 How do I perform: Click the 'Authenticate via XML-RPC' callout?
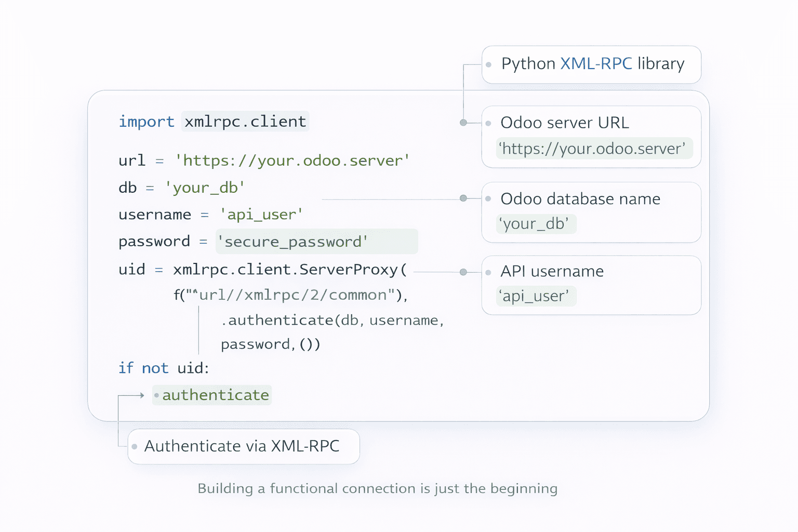[244, 446]
